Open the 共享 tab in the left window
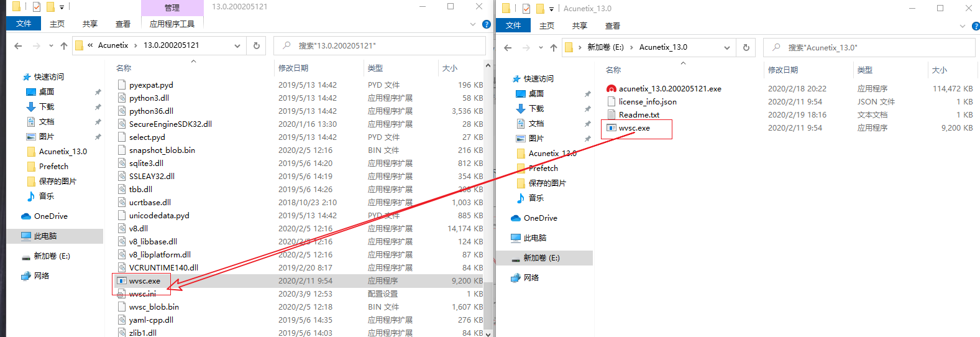 90,24
